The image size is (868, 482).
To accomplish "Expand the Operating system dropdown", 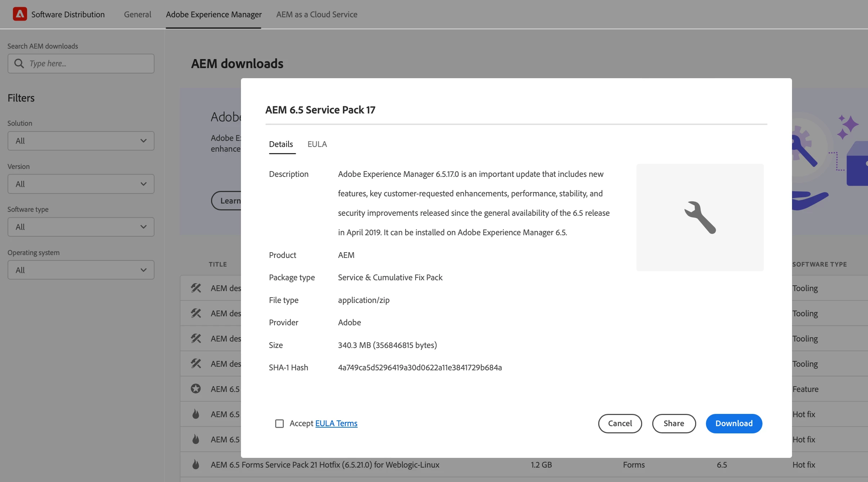I will coord(81,270).
